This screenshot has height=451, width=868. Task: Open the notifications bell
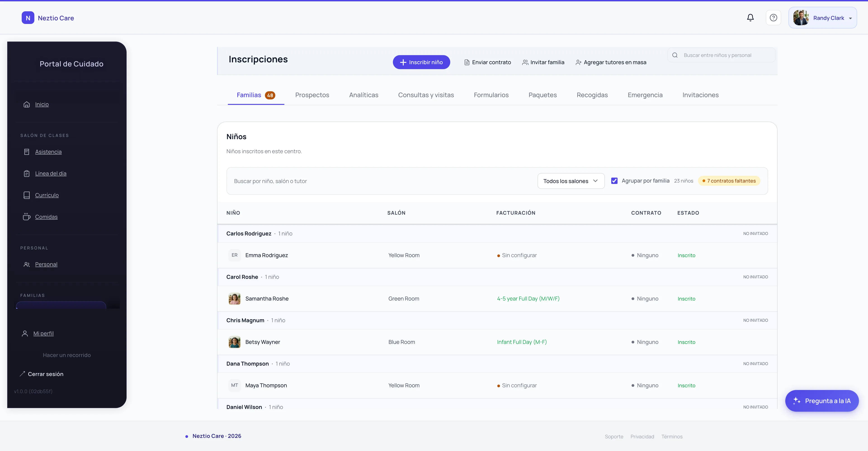[750, 18]
